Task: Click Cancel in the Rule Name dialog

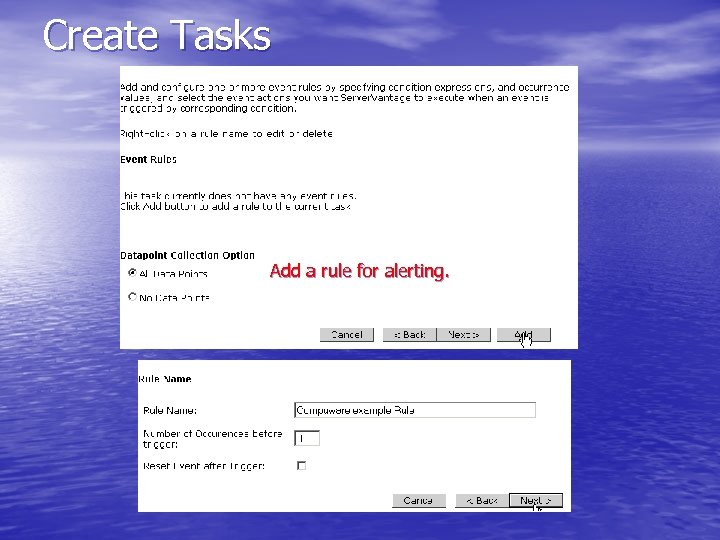Action: (419, 501)
